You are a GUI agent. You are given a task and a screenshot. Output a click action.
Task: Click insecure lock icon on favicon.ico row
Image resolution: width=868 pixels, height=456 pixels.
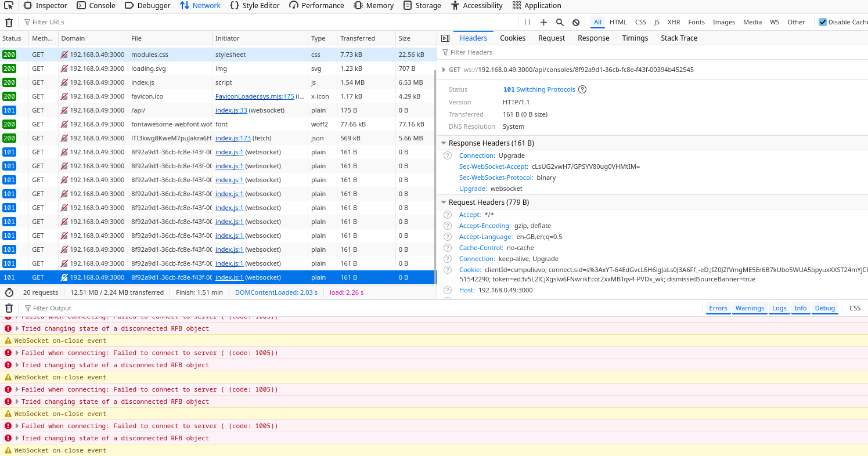pos(64,96)
